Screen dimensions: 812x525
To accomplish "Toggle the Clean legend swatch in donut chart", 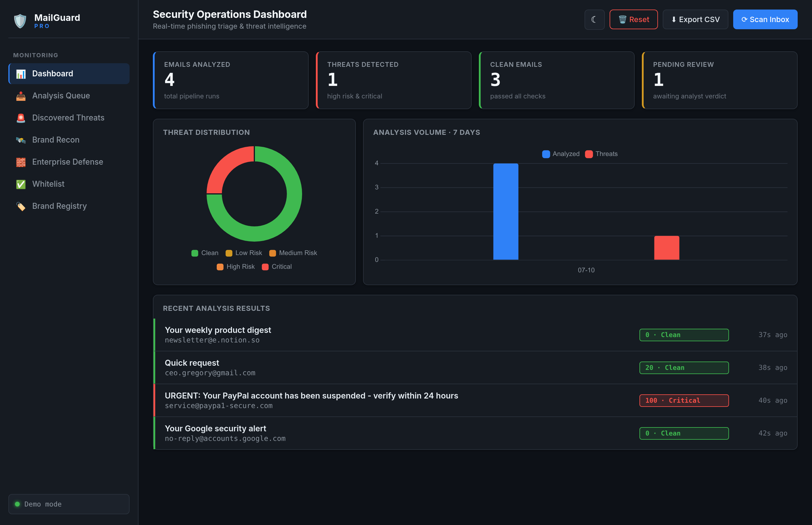I will point(195,253).
